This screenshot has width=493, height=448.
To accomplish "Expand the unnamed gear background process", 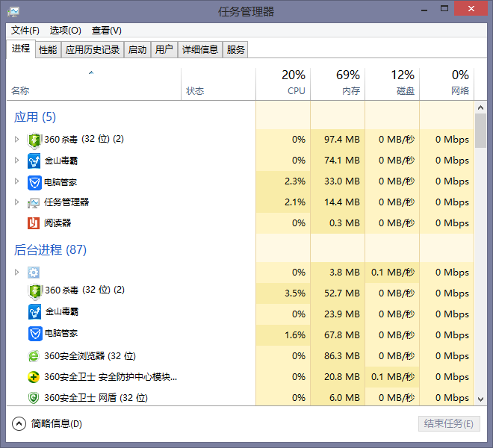I will point(16,273).
